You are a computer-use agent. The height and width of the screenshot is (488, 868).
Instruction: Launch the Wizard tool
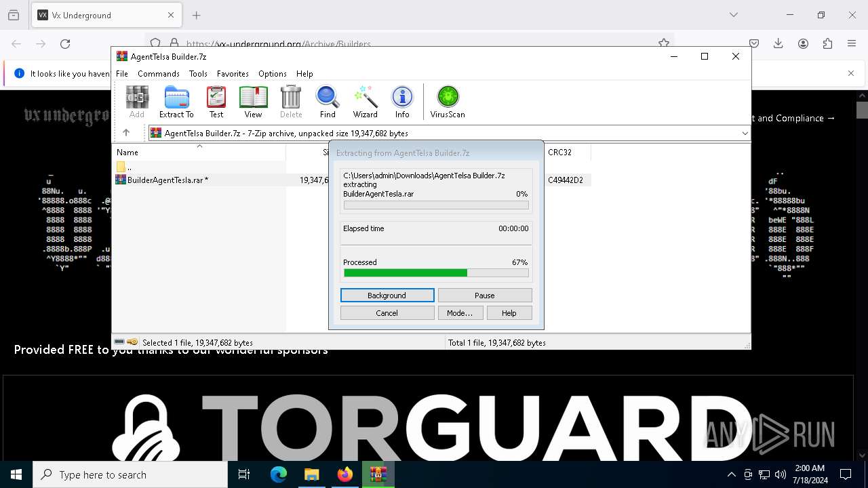point(365,102)
